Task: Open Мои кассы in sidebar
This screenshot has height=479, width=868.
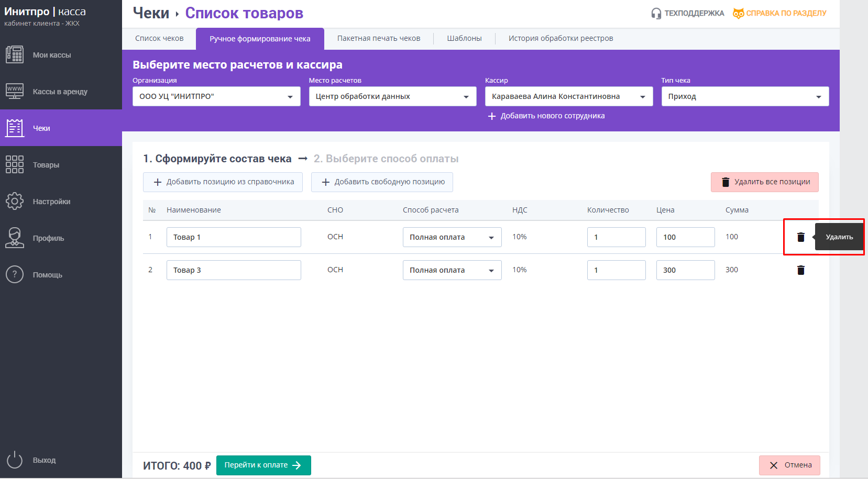Action: pos(61,55)
